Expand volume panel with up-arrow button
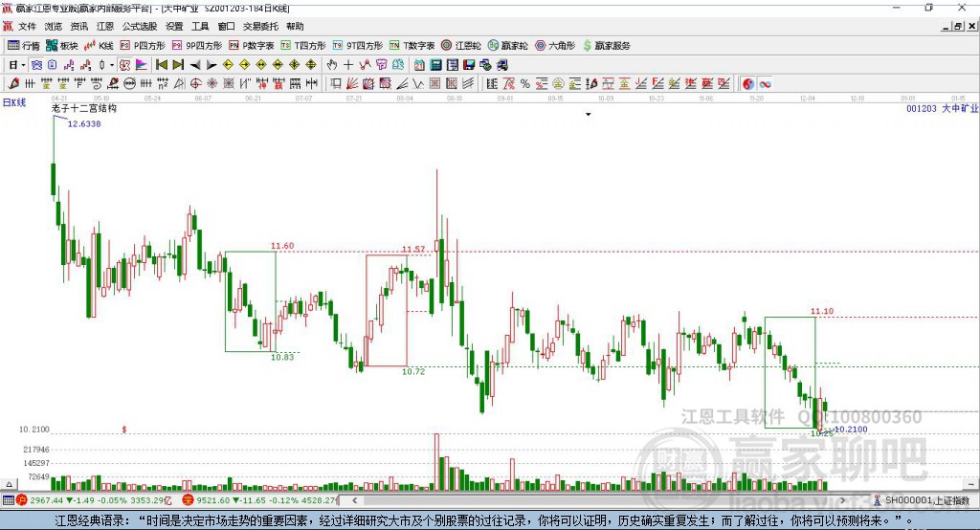 point(9,484)
